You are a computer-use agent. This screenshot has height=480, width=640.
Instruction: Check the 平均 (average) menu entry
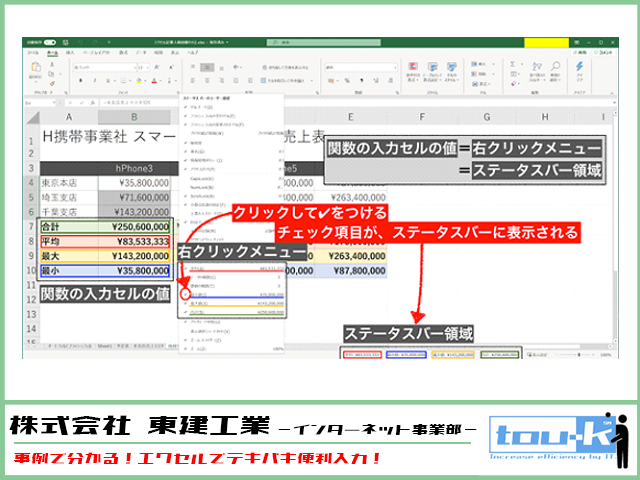[233, 269]
